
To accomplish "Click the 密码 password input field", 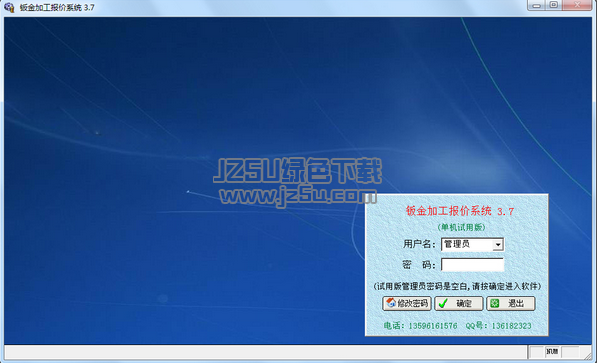I will point(472,265).
